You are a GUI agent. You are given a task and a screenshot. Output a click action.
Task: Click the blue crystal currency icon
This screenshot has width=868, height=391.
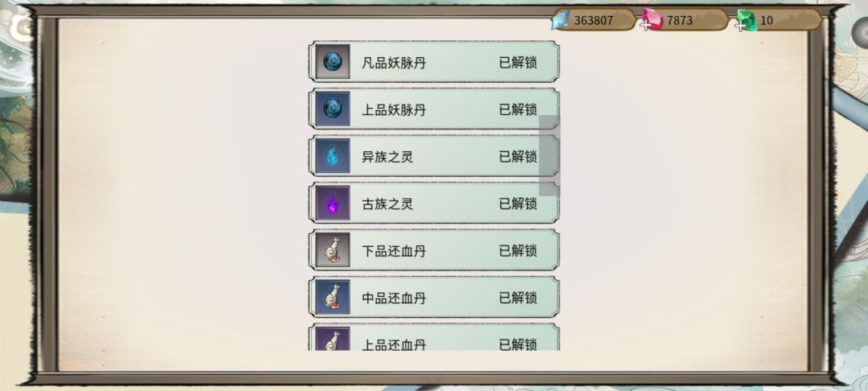[560, 20]
